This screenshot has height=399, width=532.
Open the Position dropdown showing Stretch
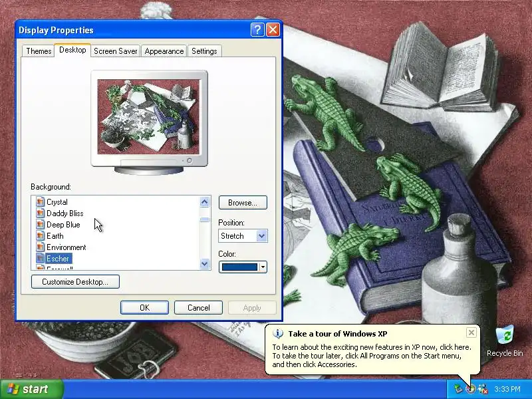click(x=243, y=236)
